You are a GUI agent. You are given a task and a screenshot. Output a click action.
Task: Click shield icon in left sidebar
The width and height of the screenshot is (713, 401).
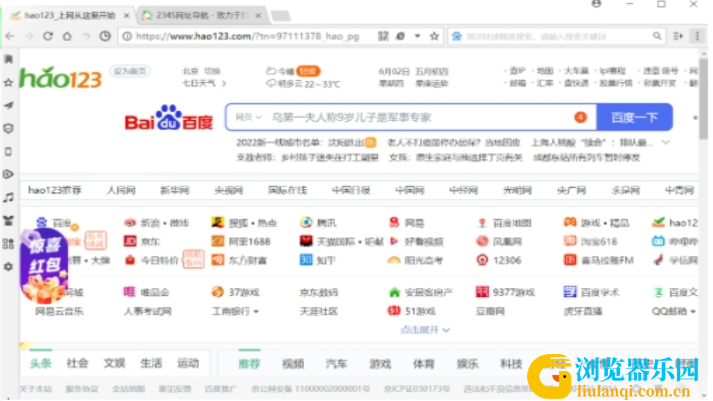click(x=9, y=128)
